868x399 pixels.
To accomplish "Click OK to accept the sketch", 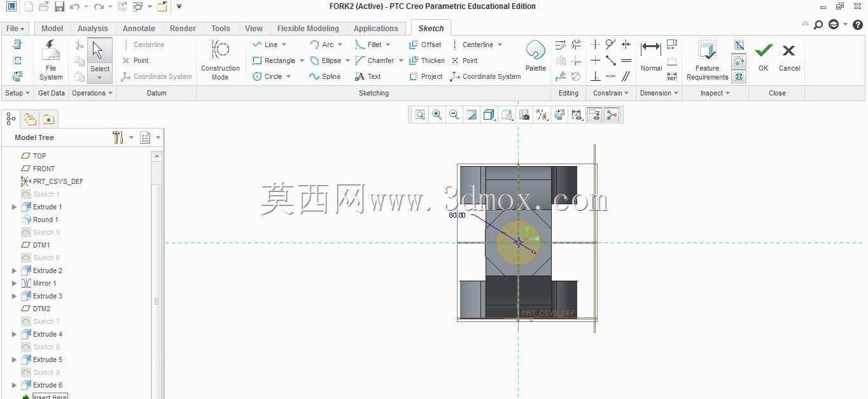I will pyautogui.click(x=764, y=57).
